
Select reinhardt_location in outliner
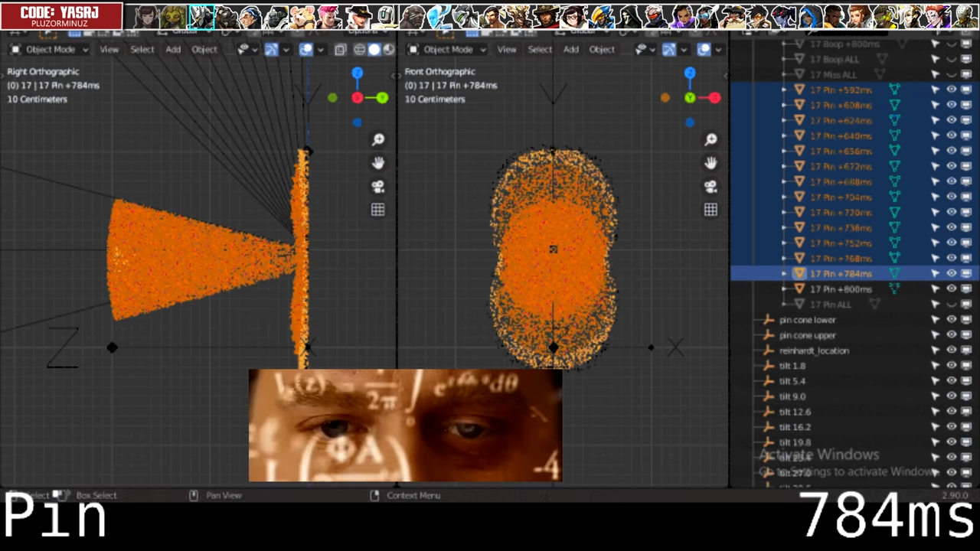coord(813,350)
